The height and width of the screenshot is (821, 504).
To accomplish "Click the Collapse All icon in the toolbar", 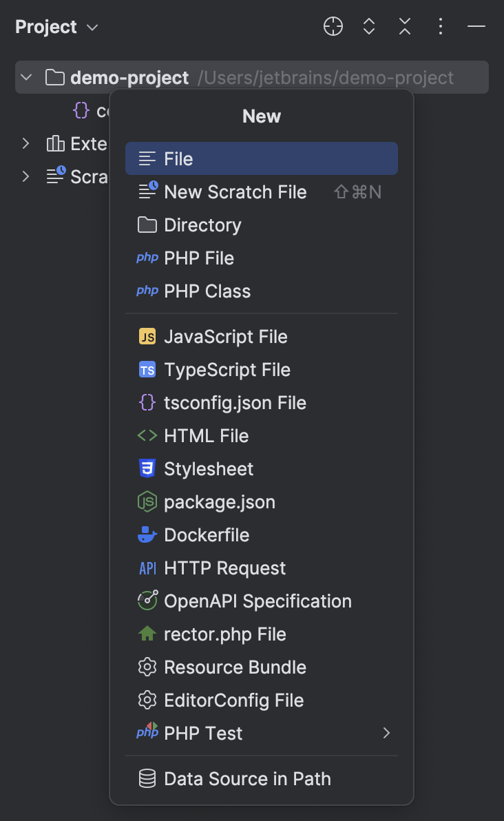I will [x=405, y=27].
